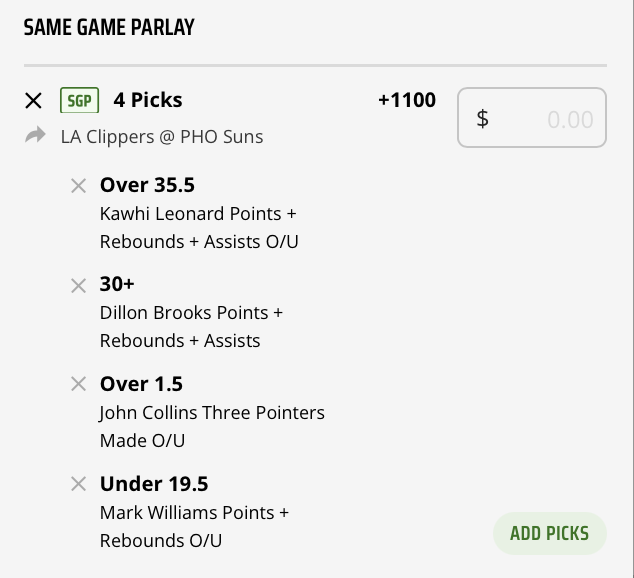Viewport: 634px width, 578px height.
Task: Remove the entire 4 Picks parlay
Action: [x=33, y=100]
